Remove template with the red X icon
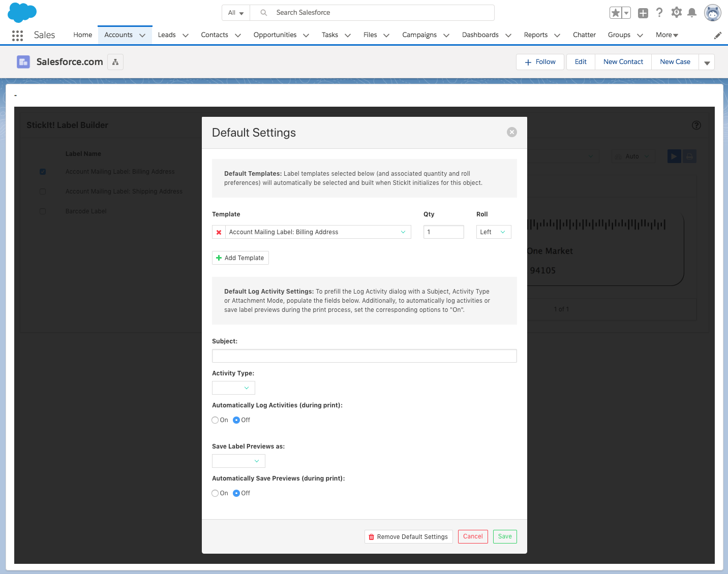 pos(219,232)
